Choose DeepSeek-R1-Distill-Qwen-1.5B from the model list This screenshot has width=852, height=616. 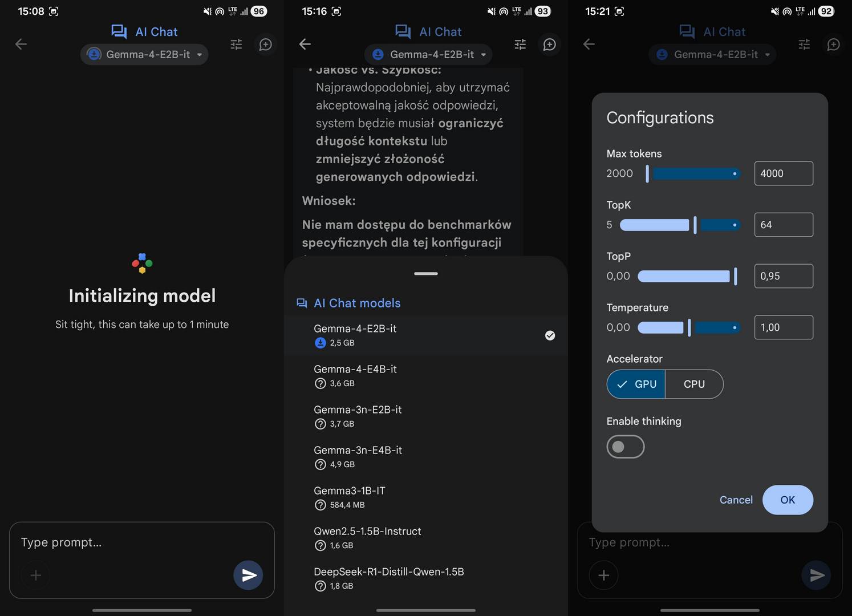tap(426, 578)
